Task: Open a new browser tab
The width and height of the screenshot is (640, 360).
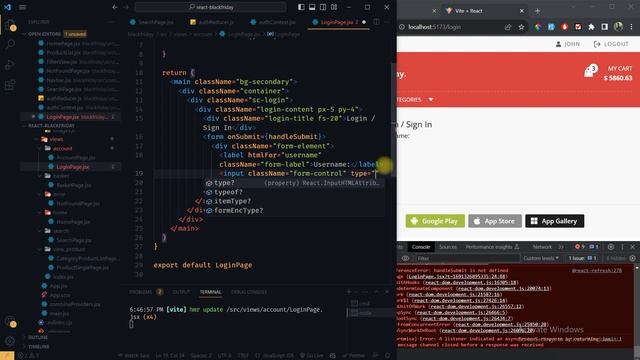Action: click(x=537, y=11)
